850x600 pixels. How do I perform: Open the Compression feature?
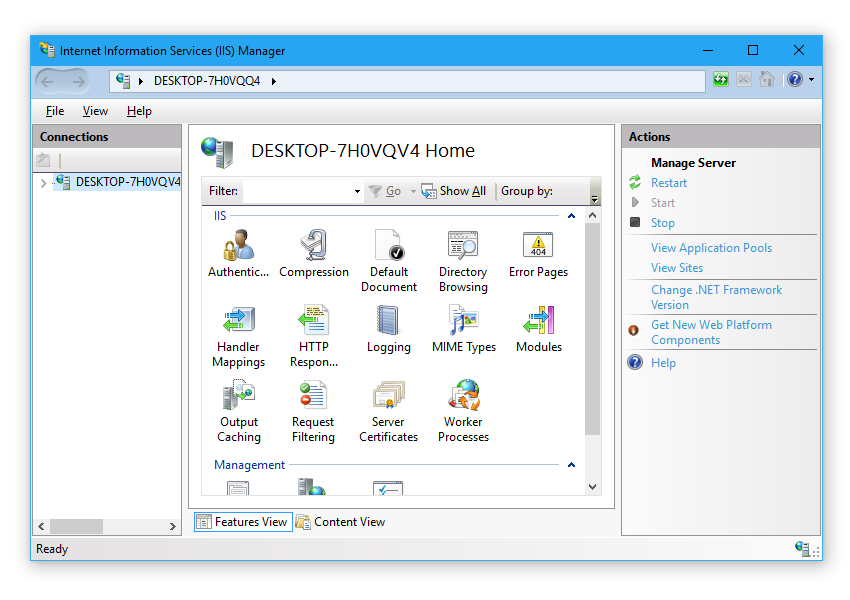pos(314,253)
